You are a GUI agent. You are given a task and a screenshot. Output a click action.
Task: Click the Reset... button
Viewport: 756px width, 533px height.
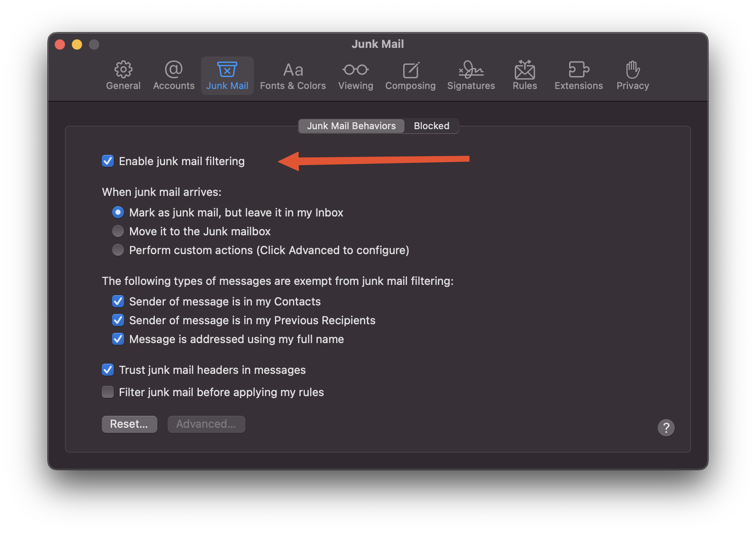tap(129, 424)
